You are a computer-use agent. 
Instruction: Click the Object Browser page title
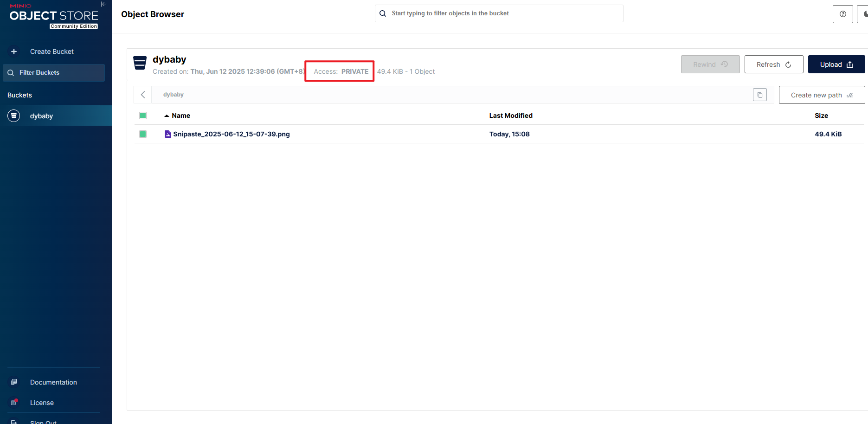tap(153, 14)
